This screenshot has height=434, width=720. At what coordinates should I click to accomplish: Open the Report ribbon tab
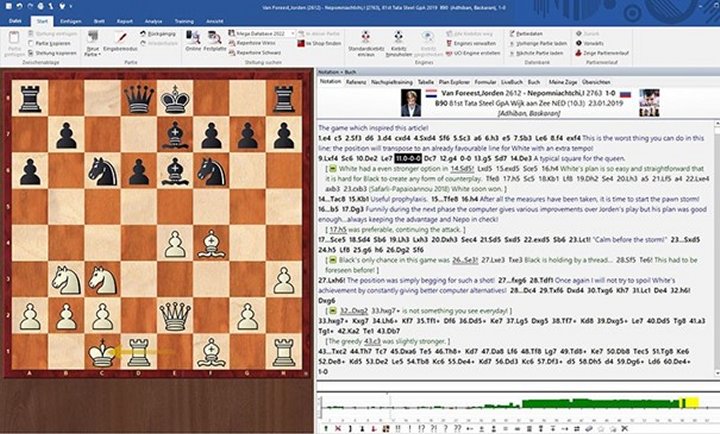pyautogui.click(x=124, y=21)
